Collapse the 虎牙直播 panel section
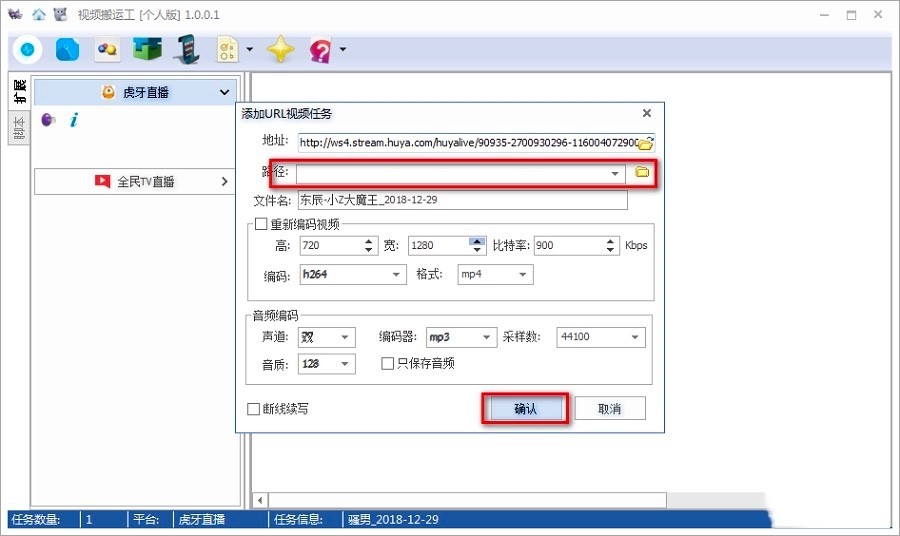This screenshot has height=536, width=900. [x=135, y=92]
